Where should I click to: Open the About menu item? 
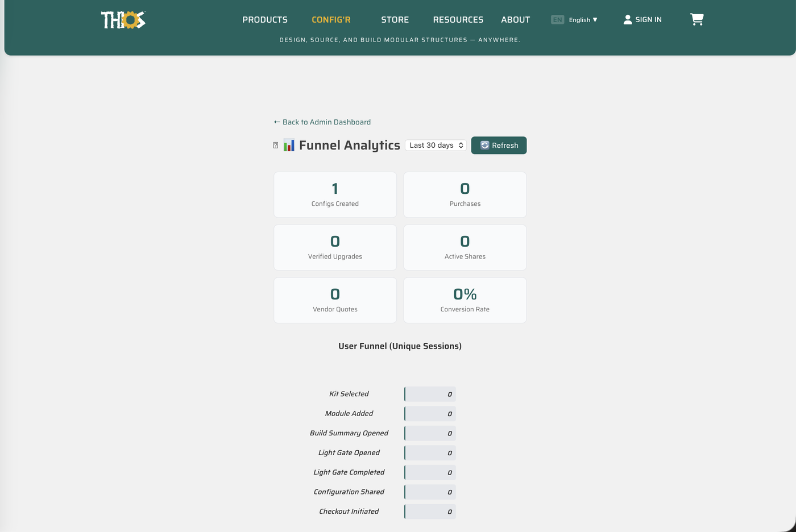[x=516, y=20]
